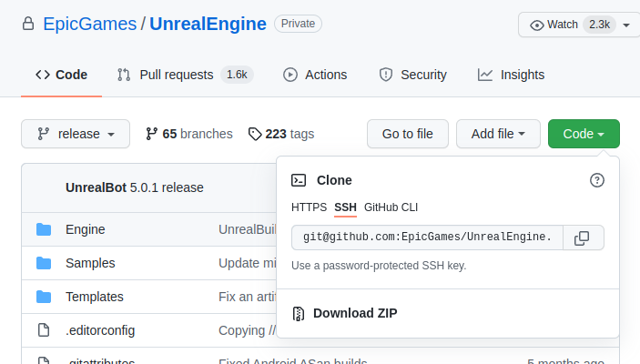Click the Security shield icon
The image size is (640, 364).
386,75
